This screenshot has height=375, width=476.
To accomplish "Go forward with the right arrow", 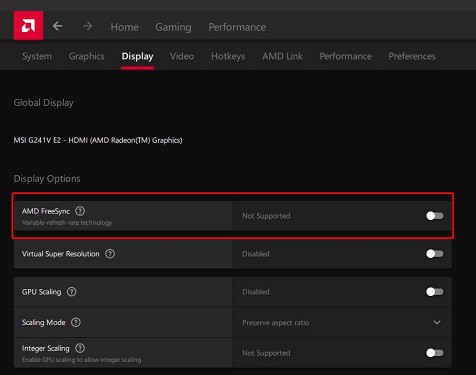I will coord(87,26).
